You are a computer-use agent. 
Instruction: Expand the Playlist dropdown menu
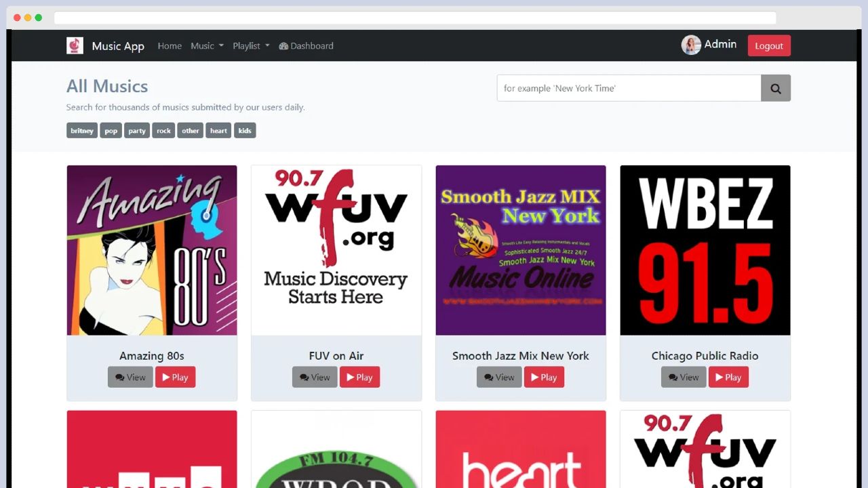click(x=251, y=46)
